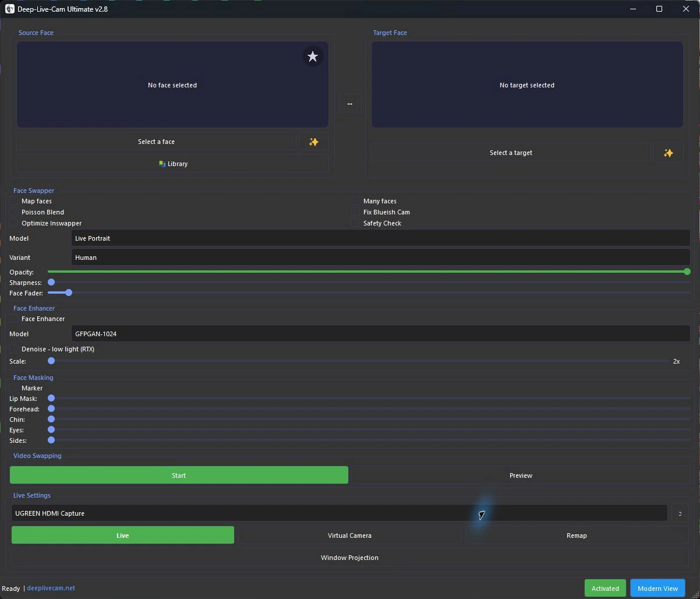Enable Denoise - low light (RTX)
The height and width of the screenshot is (599, 700).
click(x=14, y=349)
